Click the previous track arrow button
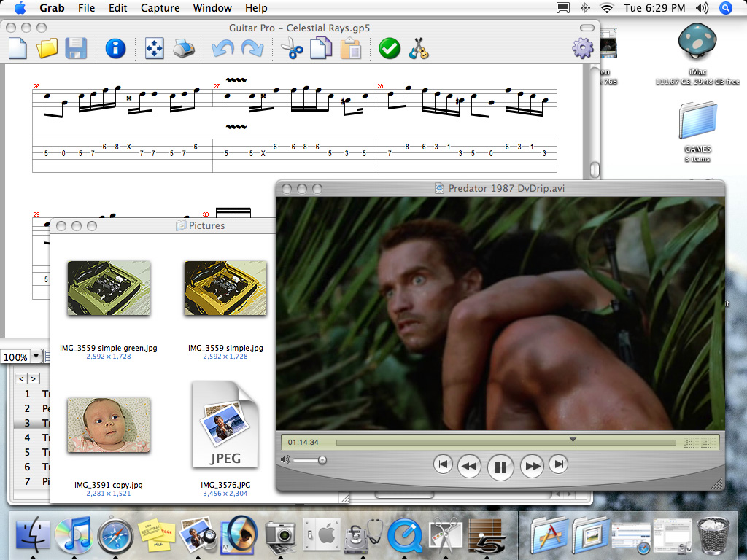747x560 pixels. [21, 378]
